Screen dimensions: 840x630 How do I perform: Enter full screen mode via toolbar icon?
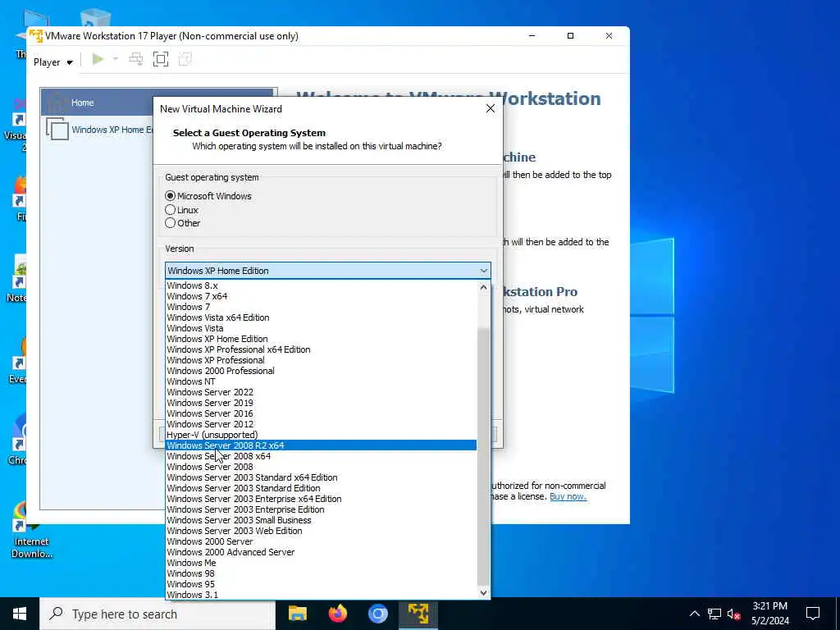click(161, 59)
